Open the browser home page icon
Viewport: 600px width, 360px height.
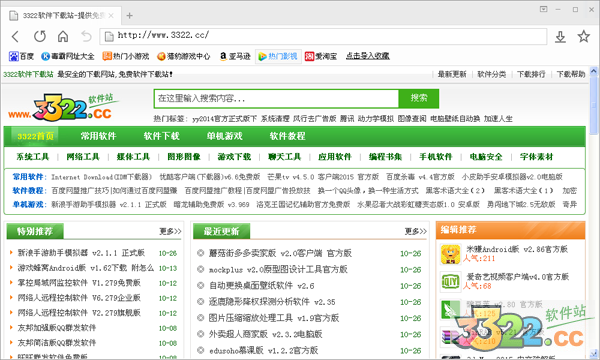63,36
